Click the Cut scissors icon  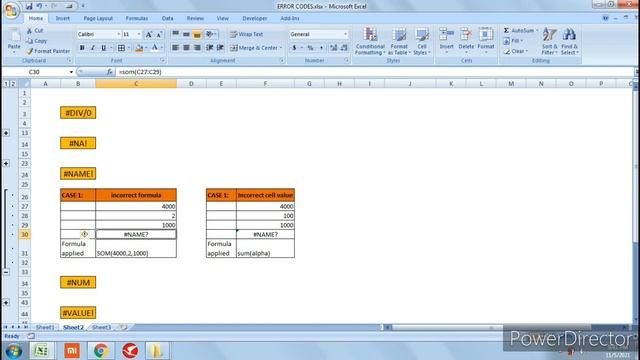[x=29, y=31]
